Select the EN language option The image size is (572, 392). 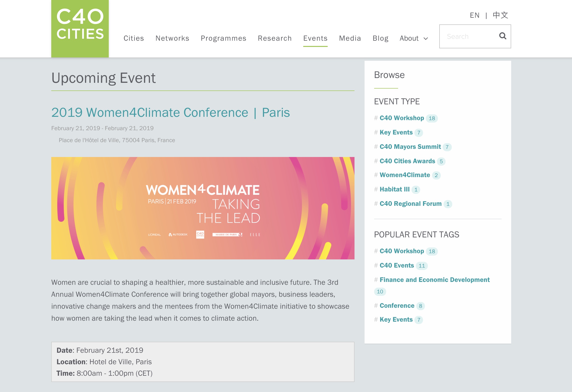coord(474,15)
